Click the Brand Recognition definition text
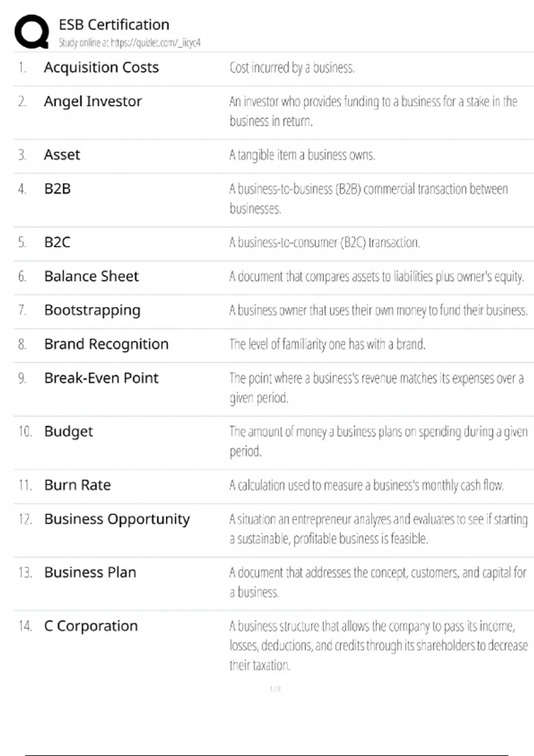The height and width of the screenshot is (756, 534). (x=327, y=344)
